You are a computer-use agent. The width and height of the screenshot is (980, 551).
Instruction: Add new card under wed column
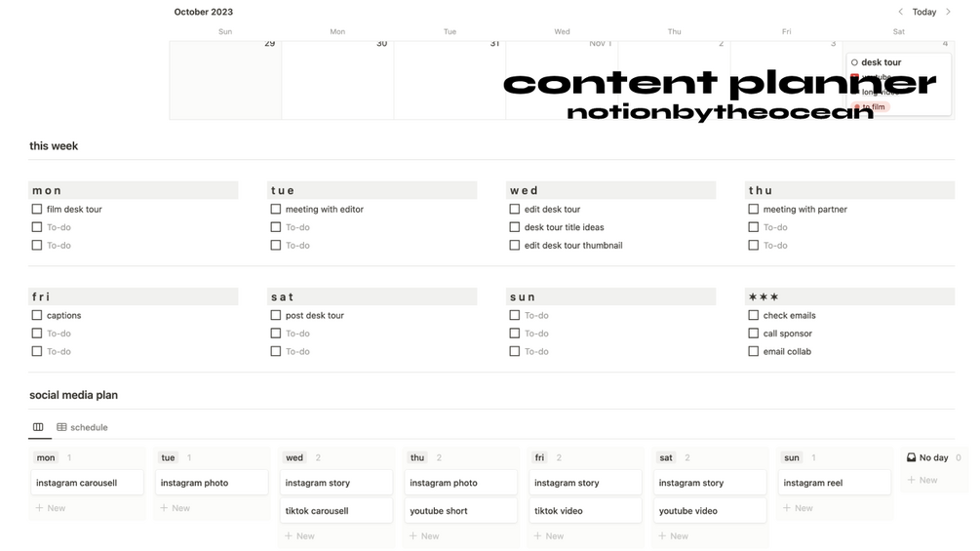pyautogui.click(x=299, y=536)
